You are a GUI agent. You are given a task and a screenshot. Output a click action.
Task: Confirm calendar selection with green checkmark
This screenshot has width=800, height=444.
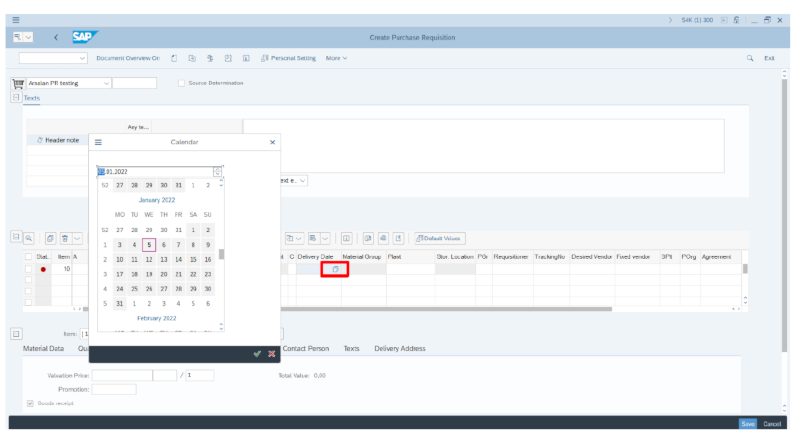(x=257, y=354)
